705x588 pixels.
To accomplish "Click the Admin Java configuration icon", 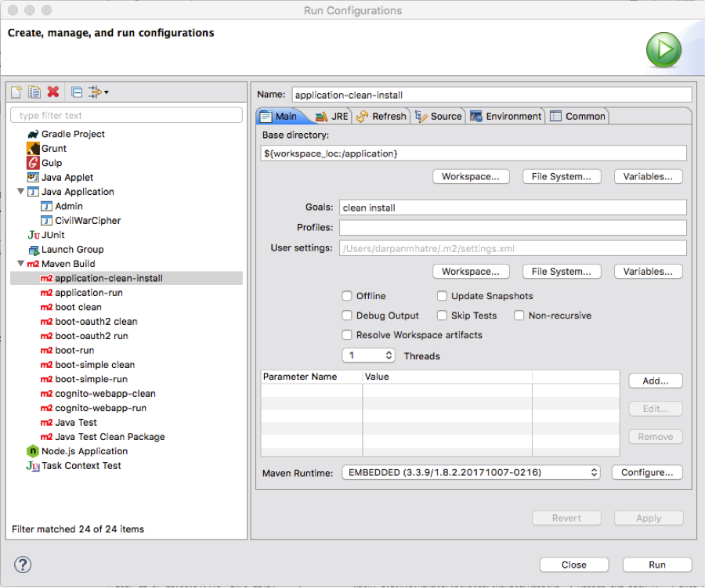I will click(46, 207).
